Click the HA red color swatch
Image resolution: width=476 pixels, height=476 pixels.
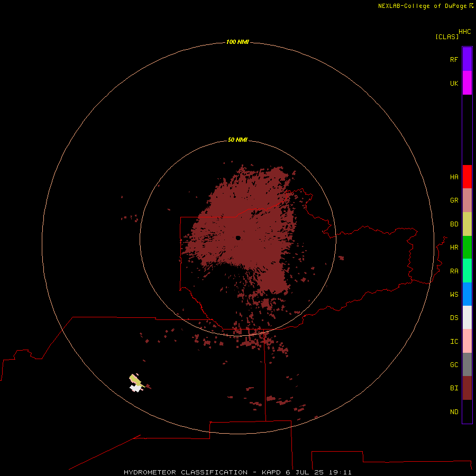(467, 177)
